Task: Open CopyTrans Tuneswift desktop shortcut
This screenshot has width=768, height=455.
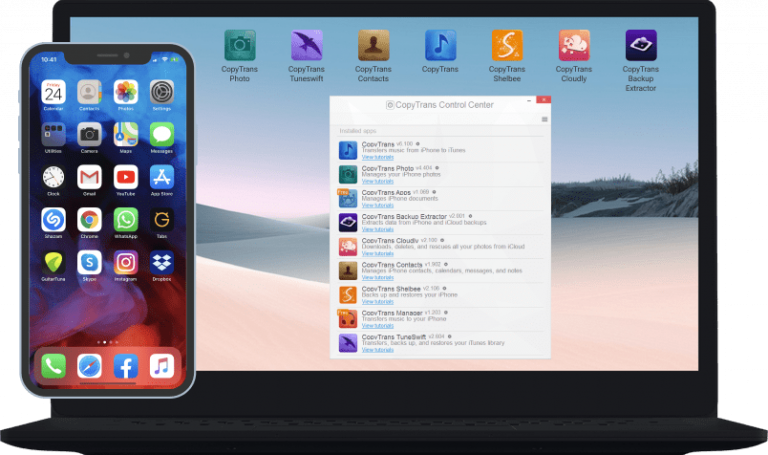Action: pyautogui.click(x=307, y=46)
